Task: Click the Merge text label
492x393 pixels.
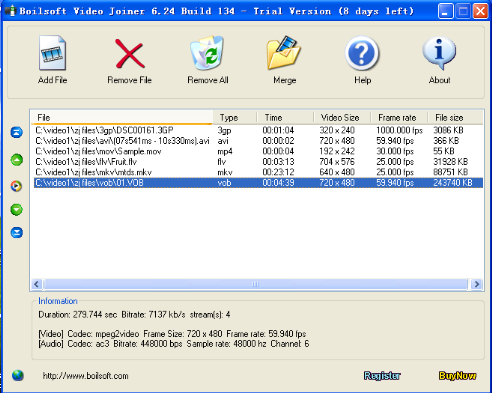Action: point(285,80)
